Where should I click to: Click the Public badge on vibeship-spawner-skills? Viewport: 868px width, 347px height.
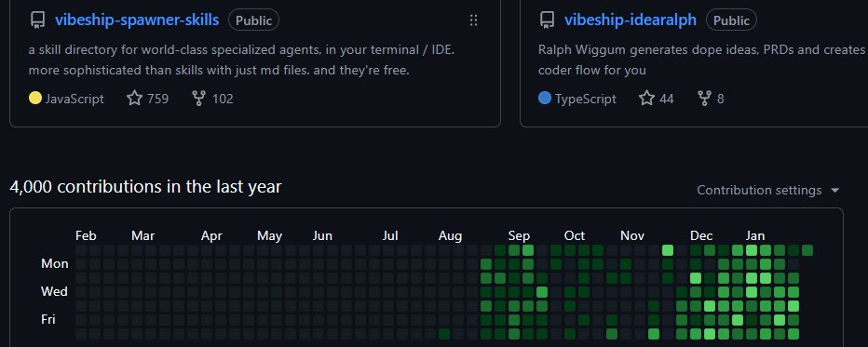[x=253, y=20]
